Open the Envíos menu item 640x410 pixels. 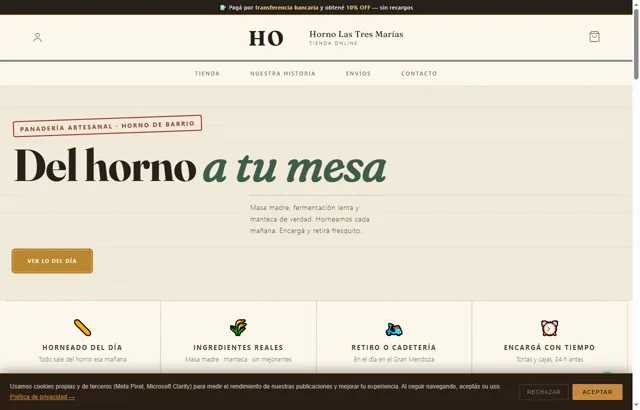click(x=358, y=73)
